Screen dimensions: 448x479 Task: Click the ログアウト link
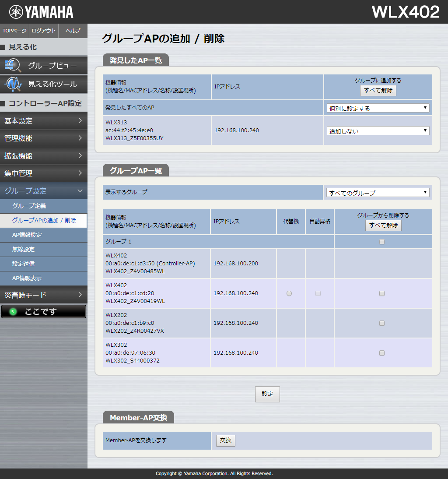(44, 31)
